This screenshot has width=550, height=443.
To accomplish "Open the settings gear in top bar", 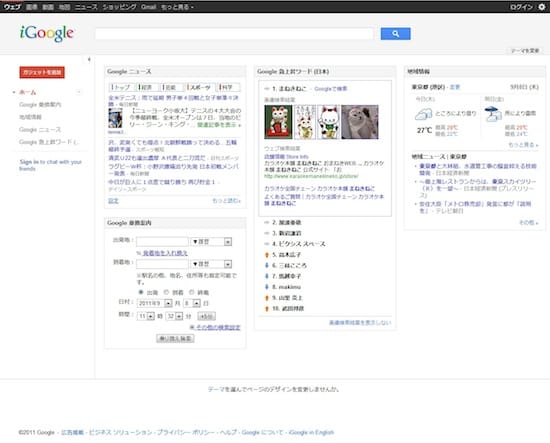I will (542, 7).
